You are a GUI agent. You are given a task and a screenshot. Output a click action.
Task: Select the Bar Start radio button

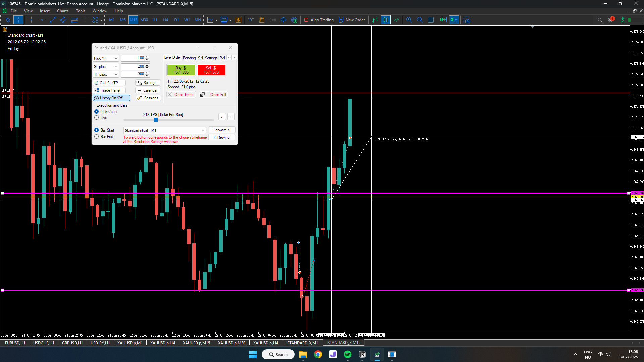click(97, 130)
